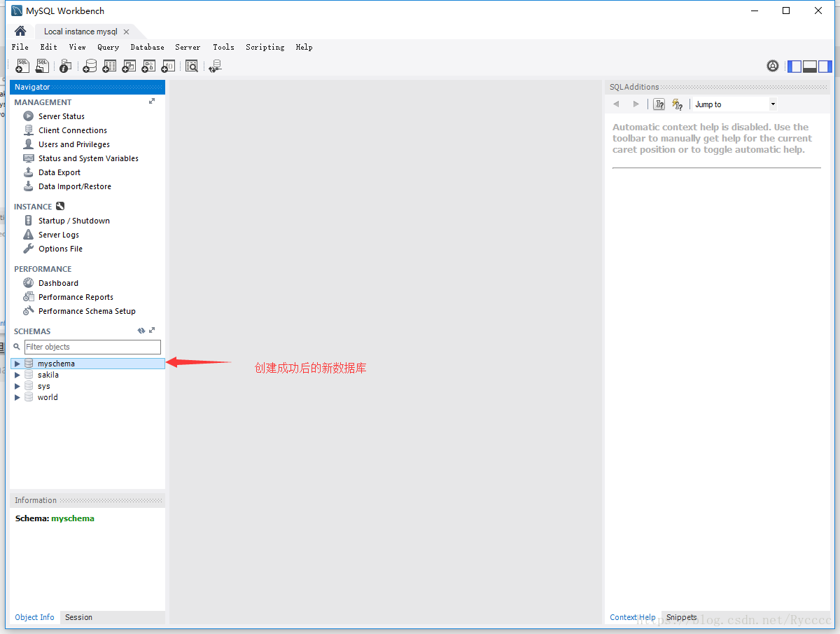
Task: Toggle the bottom output panel visibility
Action: point(810,67)
